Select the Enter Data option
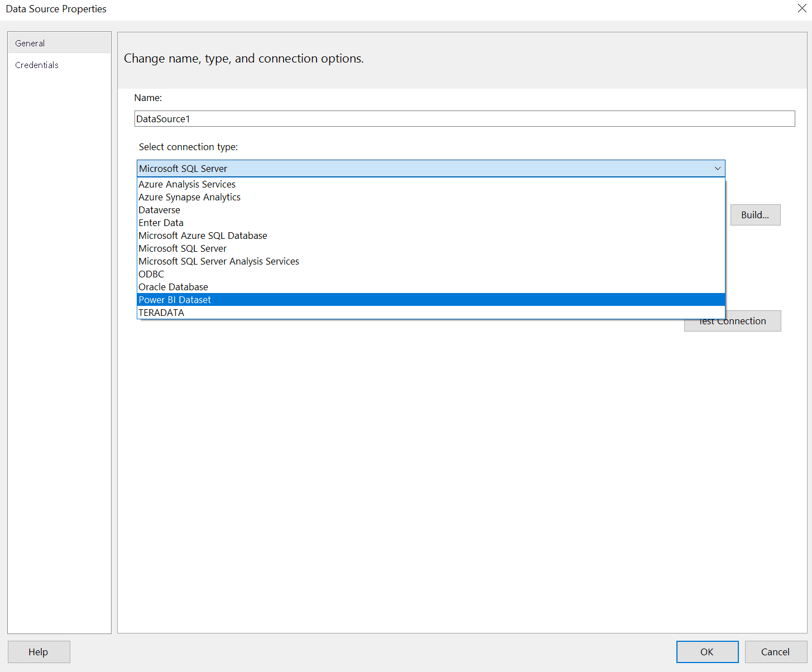The image size is (812, 672). pos(161,223)
